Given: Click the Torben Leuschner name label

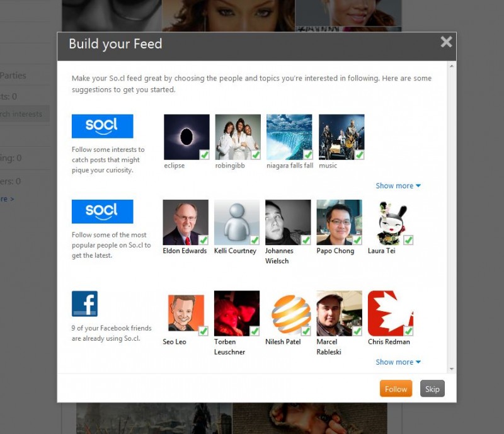Looking at the screenshot, I should 229,347.
